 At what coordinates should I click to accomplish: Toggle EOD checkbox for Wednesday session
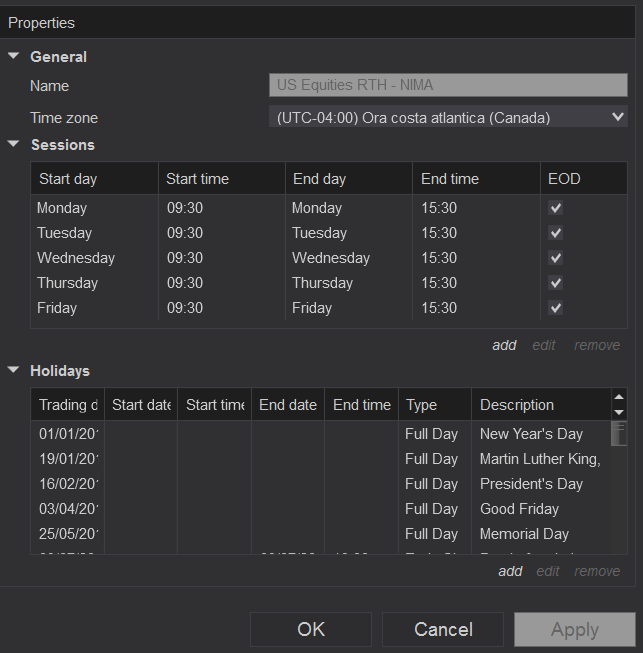(556, 258)
